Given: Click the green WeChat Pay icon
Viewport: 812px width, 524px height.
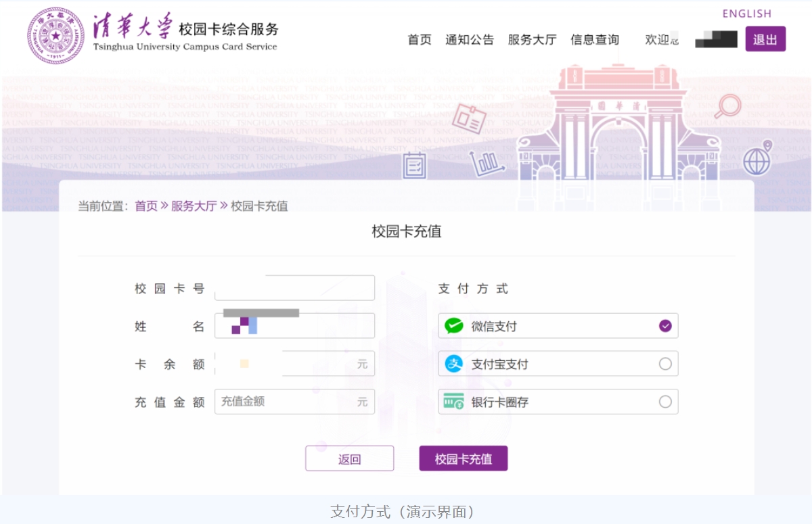Looking at the screenshot, I should pyautogui.click(x=453, y=327).
